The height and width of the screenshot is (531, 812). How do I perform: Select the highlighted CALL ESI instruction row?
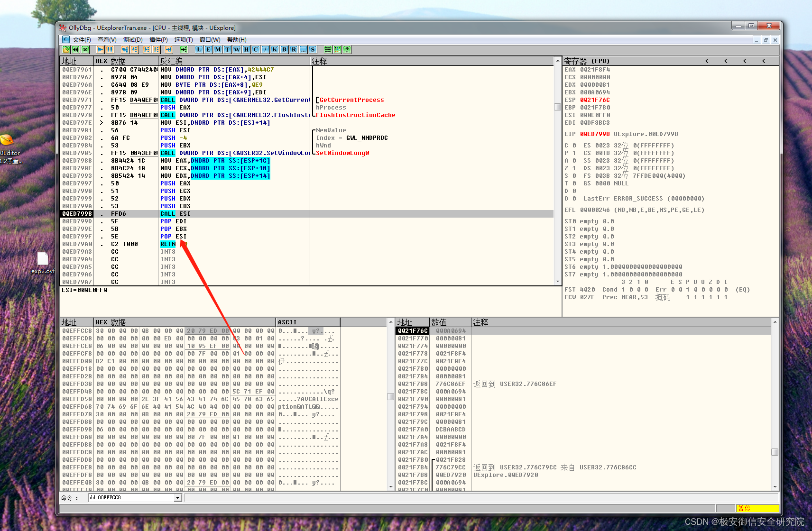tap(307, 214)
